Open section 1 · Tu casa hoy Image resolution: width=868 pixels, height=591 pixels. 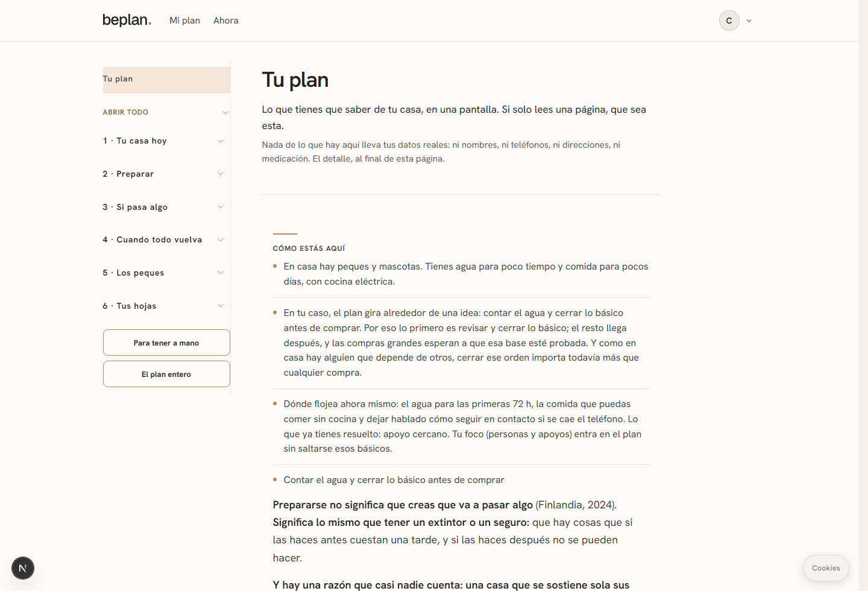click(134, 141)
